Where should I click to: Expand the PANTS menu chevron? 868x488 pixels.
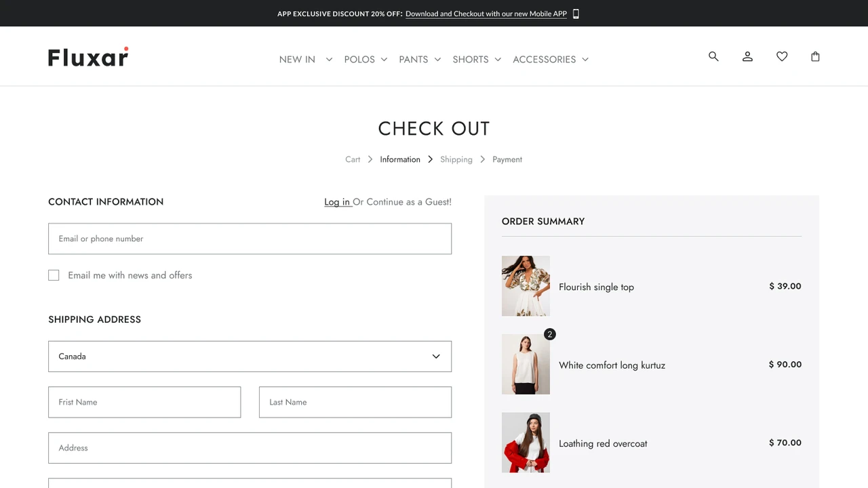pyautogui.click(x=437, y=60)
